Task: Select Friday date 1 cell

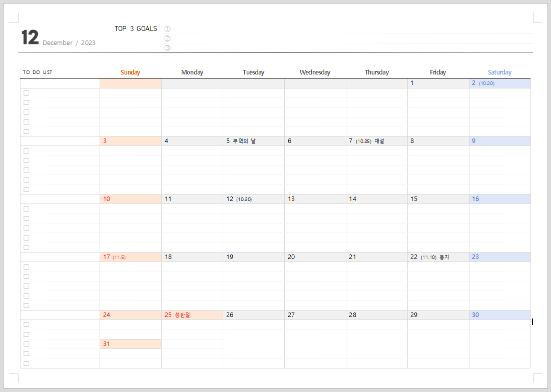Action: pos(438,83)
